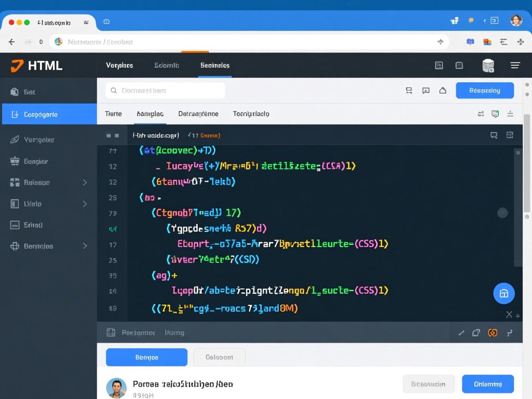Viewport: 532px width, 399px height.
Task: Click the code editor vertical scrollbar
Action: click(x=518, y=208)
